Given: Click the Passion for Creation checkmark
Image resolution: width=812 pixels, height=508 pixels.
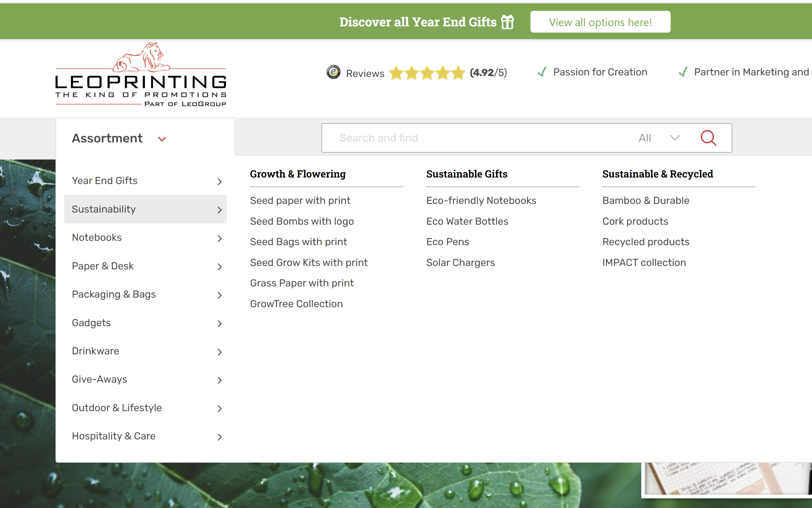Looking at the screenshot, I should click(542, 72).
